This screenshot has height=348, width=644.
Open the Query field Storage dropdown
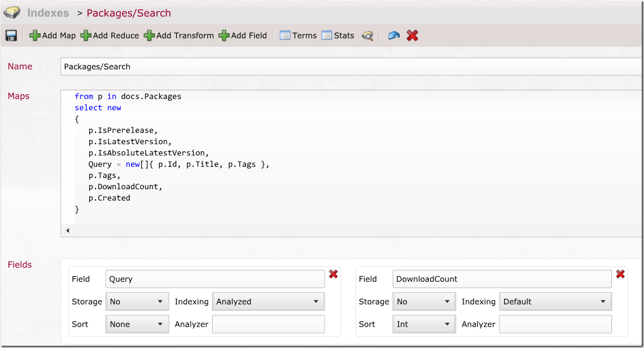point(137,302)
